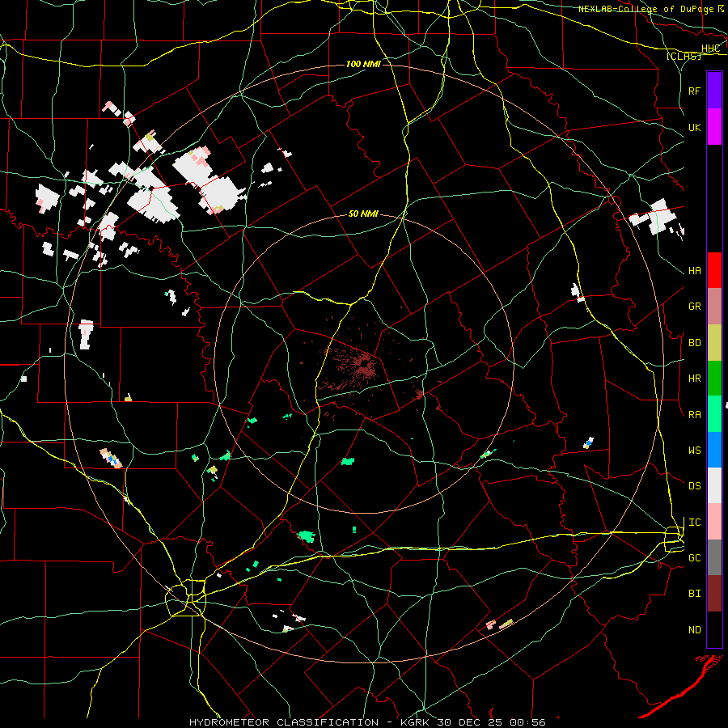Click the GC legend label text

tap(694, 558)
